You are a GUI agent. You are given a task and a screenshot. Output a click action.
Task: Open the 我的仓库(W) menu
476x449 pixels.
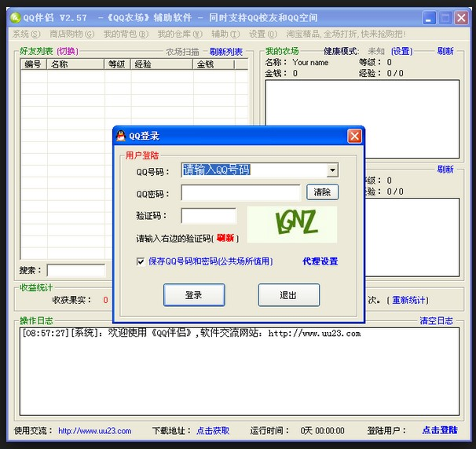click(180, 34)
